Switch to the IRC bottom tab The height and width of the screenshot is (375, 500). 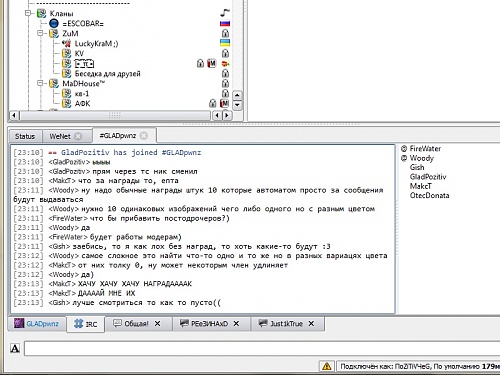(86, 324)
